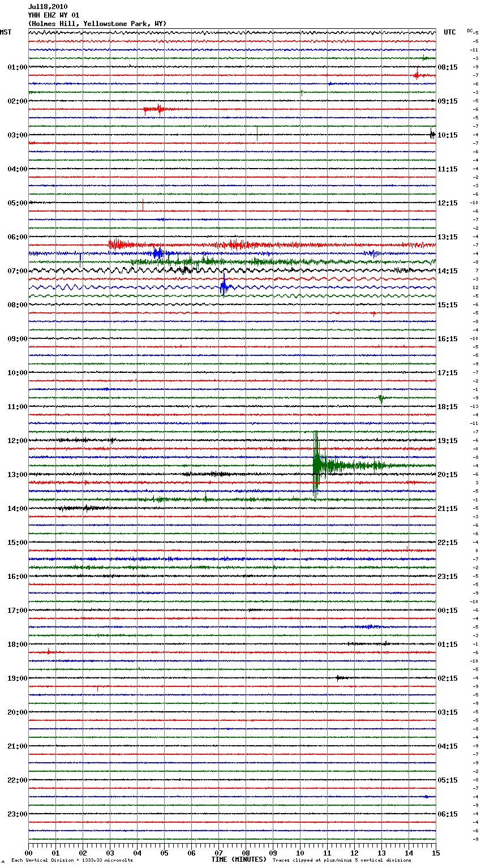
Task: Click minute tick 00 on the time axis
Action: 28,853
